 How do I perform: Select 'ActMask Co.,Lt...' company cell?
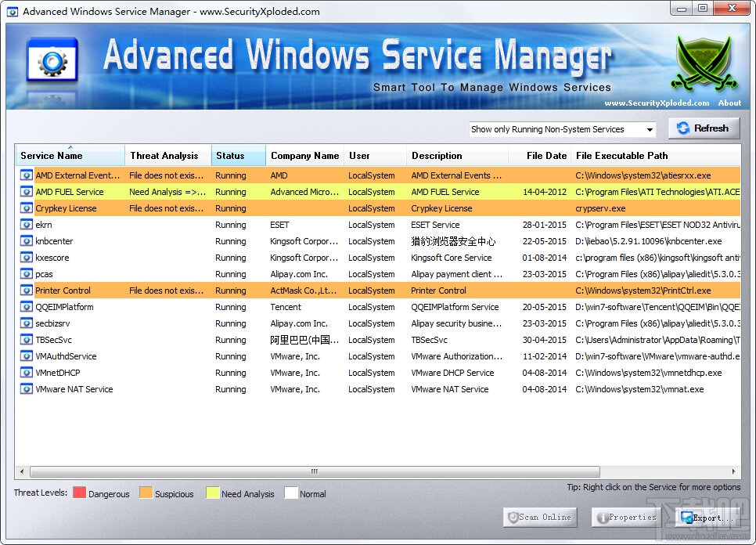(x=304, y=291)
